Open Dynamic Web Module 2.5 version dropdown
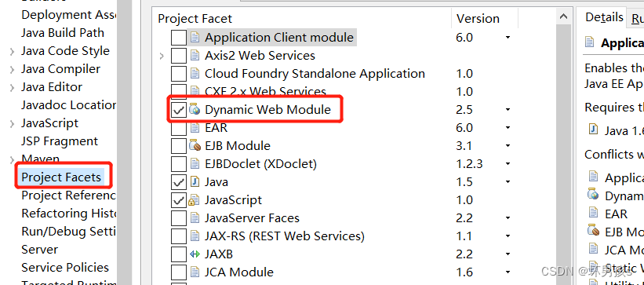This screenshot has width=644, height=285. (x=508, y=110)
